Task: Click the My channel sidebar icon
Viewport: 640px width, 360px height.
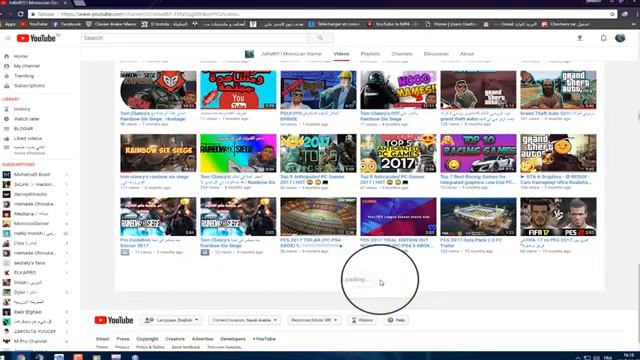Action: pos(7,66)
